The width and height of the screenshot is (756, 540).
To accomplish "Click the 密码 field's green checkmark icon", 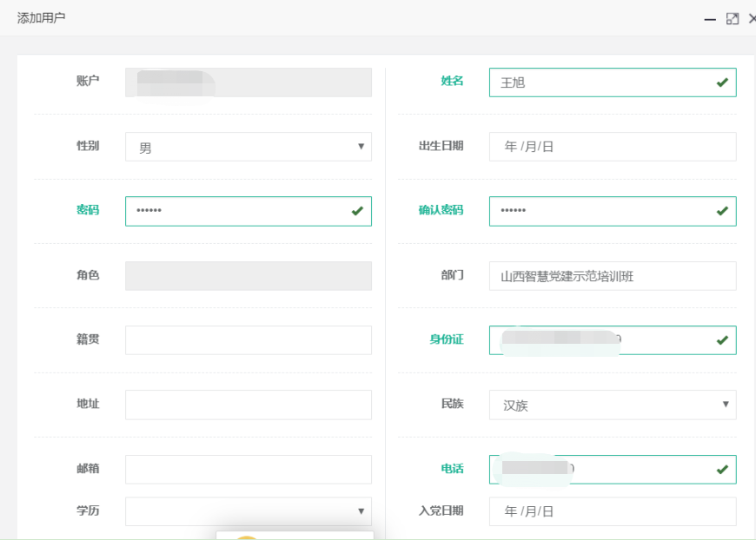I will coord(357,211).
